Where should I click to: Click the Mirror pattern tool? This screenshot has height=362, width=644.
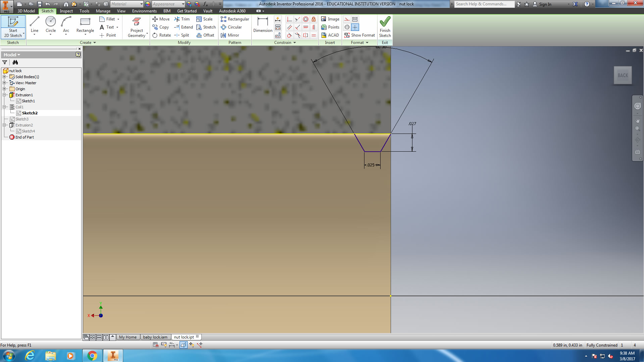pos(230,35)
